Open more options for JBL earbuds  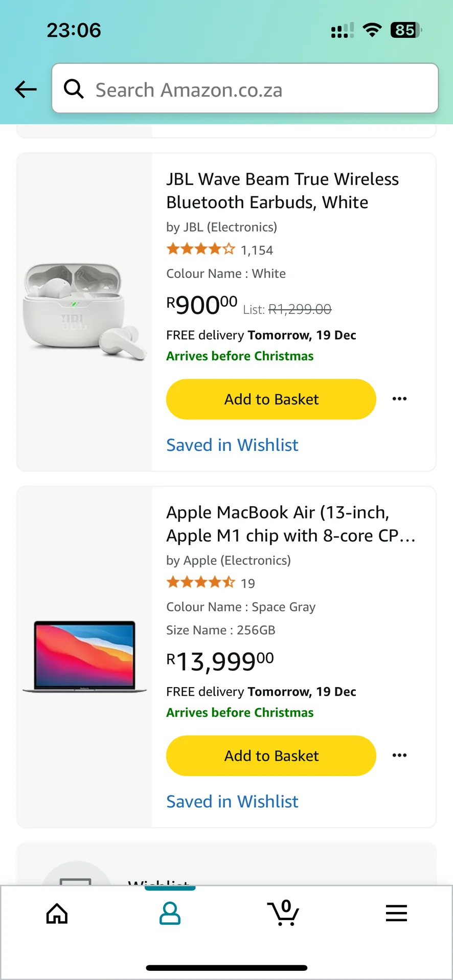[399, 399]
